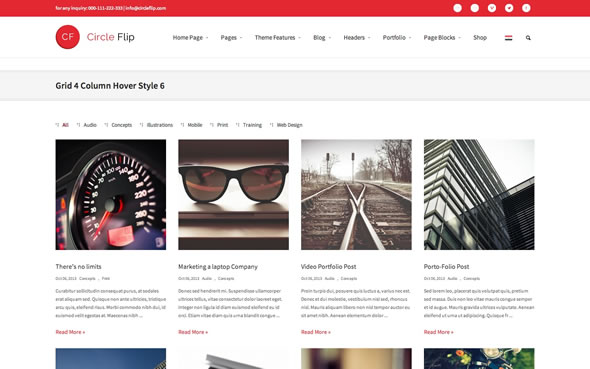The height and width of the screenshot is (369, 590).
Task: Click the red CF circle logo
Action: (x=68, y=37)
